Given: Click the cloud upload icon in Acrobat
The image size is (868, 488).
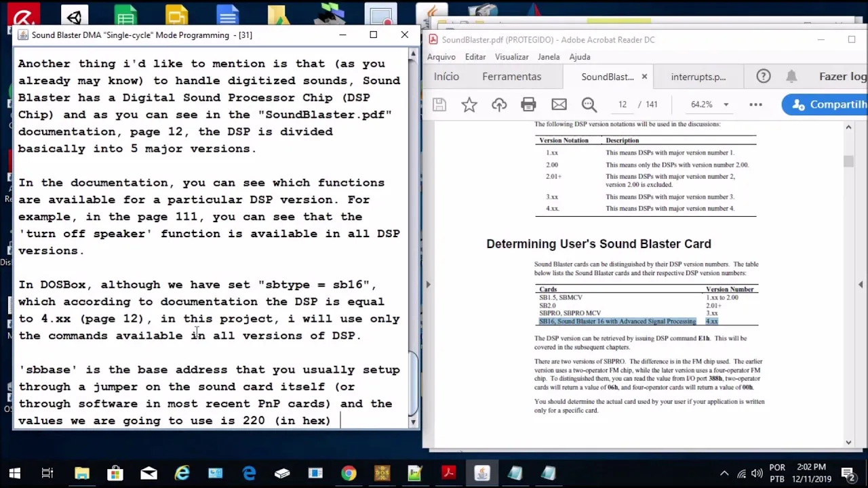Looking at the screenshot, I should [x=499, y=104].
